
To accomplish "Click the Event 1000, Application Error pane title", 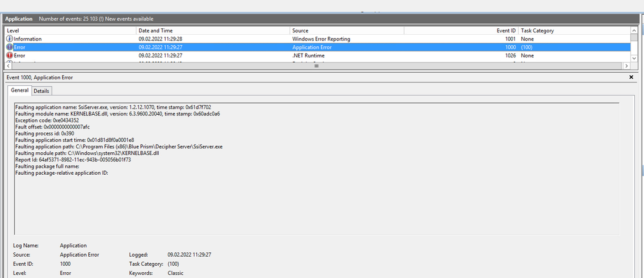I will 40,77.
